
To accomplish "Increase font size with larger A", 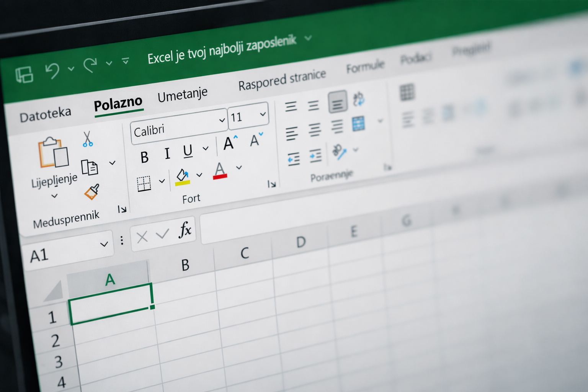I will [x=230, y=142].
